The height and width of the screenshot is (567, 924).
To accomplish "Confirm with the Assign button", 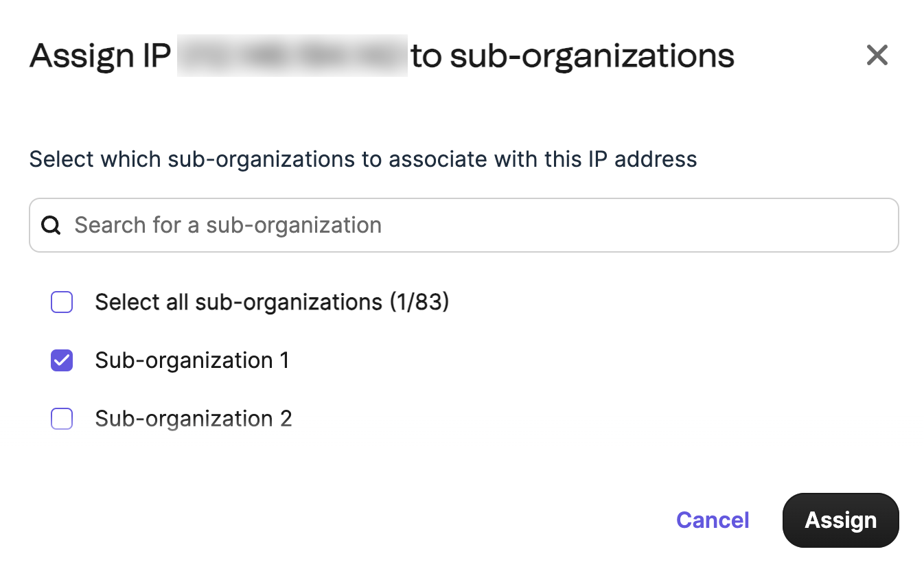I will tap(840, 520).
